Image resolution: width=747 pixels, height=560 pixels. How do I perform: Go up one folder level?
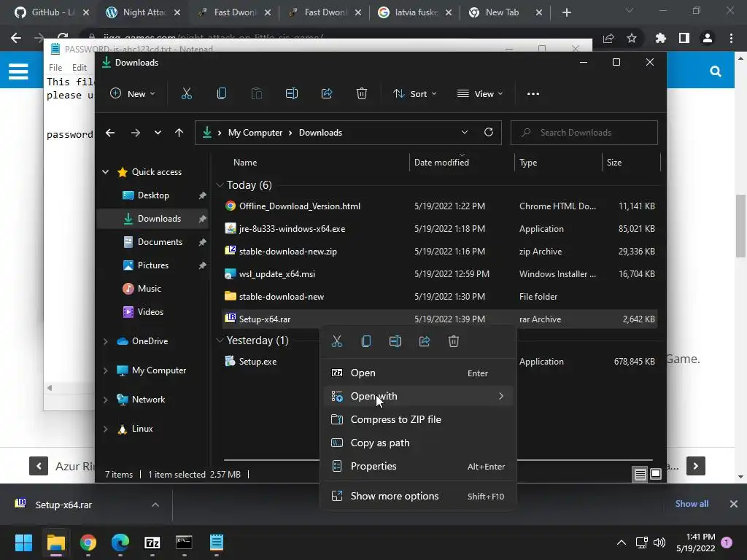[179, 133]
